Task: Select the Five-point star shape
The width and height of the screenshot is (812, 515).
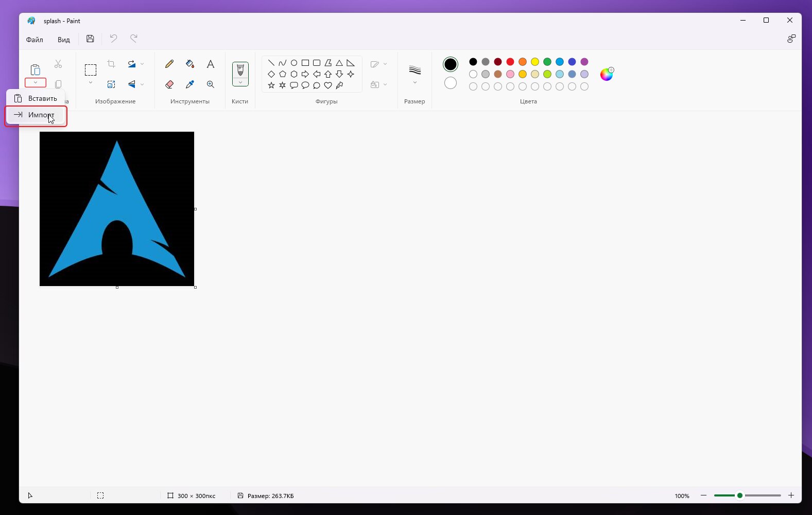Action: (271, 85)
